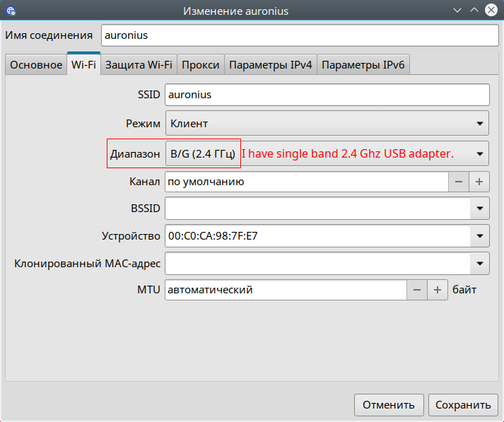Close the connection editor window
The height and width of the screenshot is (422, 504).
491,11
